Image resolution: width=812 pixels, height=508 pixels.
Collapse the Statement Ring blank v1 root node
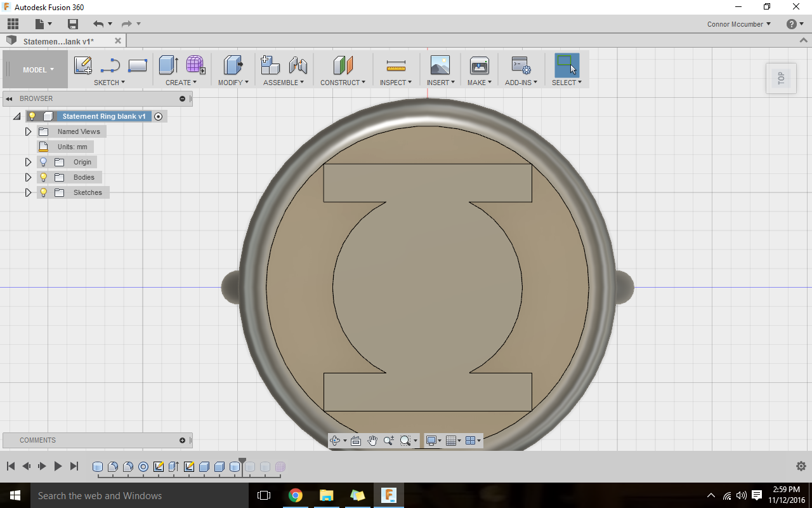coord(16,117)
